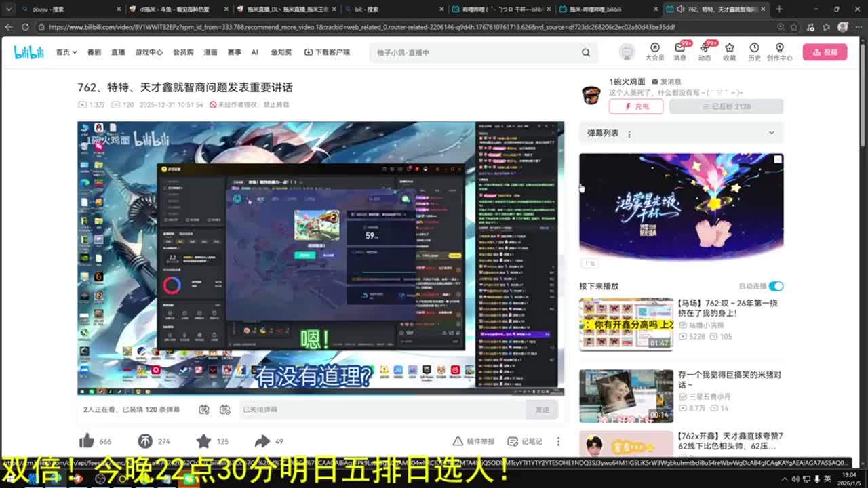Click the share arrow icon
Viewport: 868px width, 488px height.
click(x=262, y=441)
